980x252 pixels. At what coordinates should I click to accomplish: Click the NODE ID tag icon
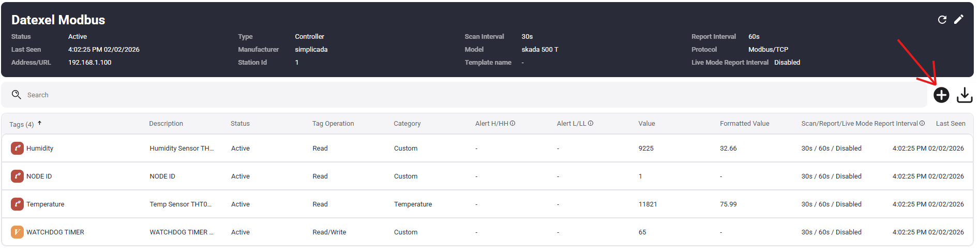[x=17, y=176]
